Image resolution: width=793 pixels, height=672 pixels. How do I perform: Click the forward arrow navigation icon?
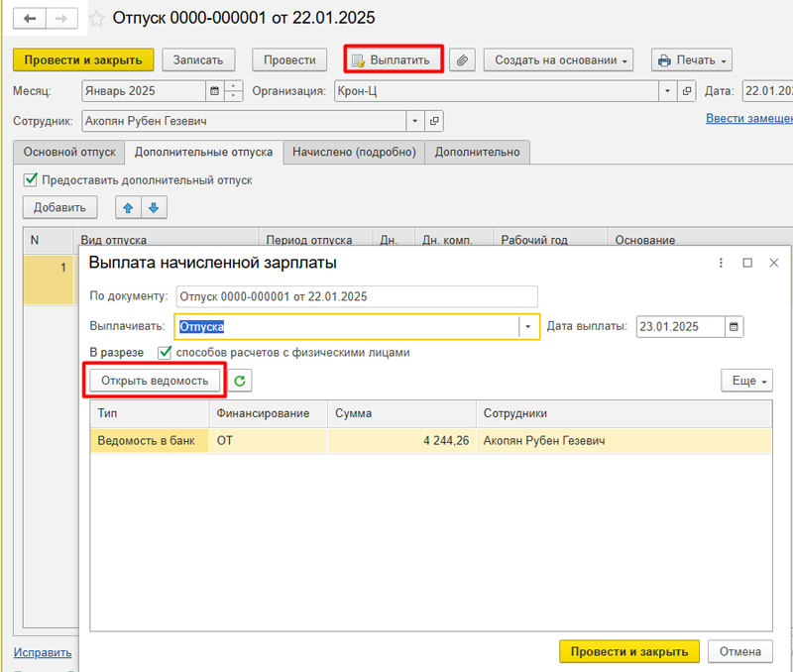[x=61, y=19]
